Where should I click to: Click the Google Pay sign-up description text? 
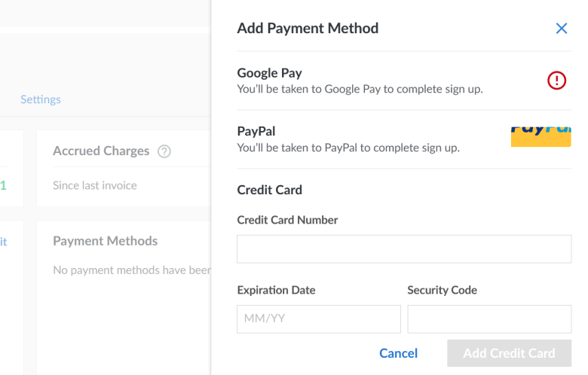pos(360,89)
